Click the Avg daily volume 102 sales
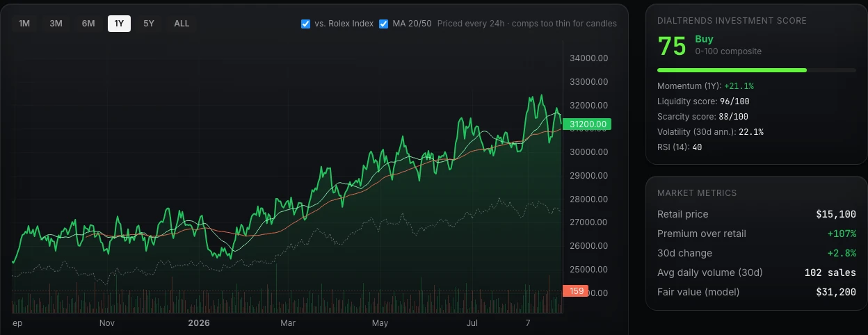Screen dimensions: 868x335 pyautogui.click(x=830, y=272)
